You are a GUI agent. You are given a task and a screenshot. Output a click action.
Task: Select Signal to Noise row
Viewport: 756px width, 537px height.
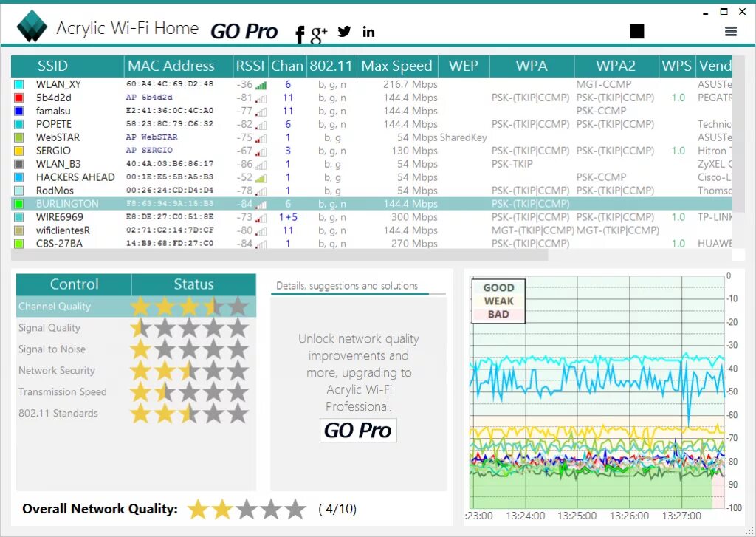[x=136, y=349]
